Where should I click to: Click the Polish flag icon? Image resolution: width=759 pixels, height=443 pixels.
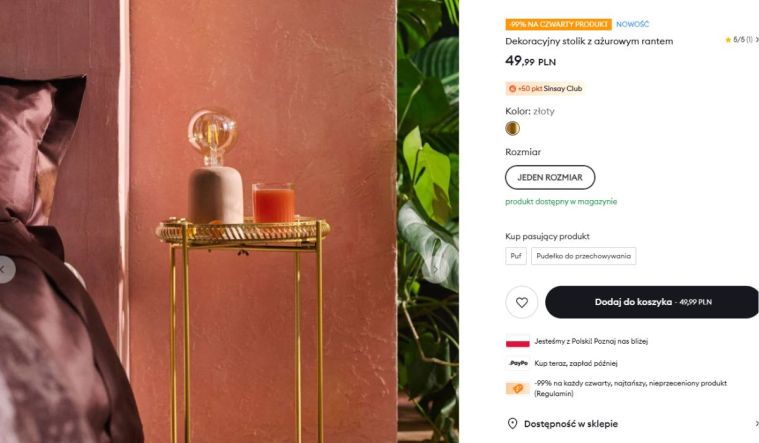pos(517,341)
